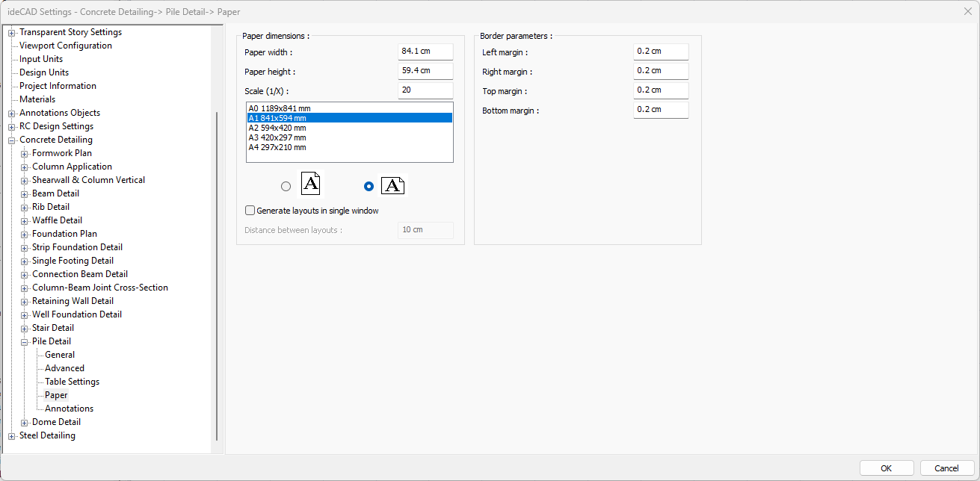Viewport: 980px width, 481px height.
Task: Click the Top margin input field
Action: point(660,90)
